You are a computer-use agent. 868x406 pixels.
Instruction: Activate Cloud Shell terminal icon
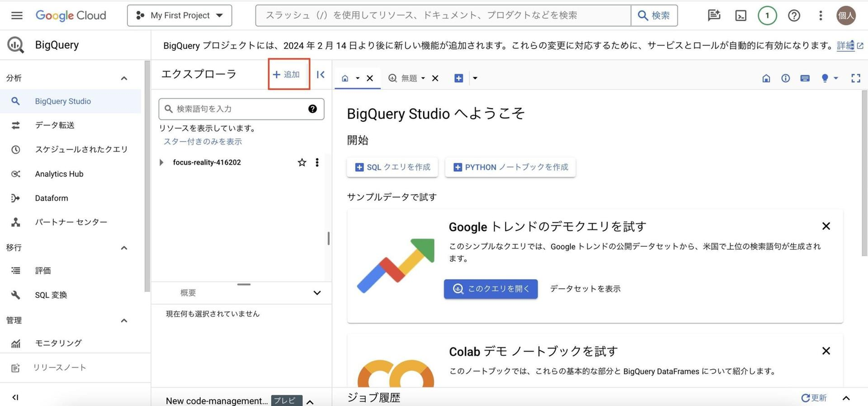[x=741, y=16]
